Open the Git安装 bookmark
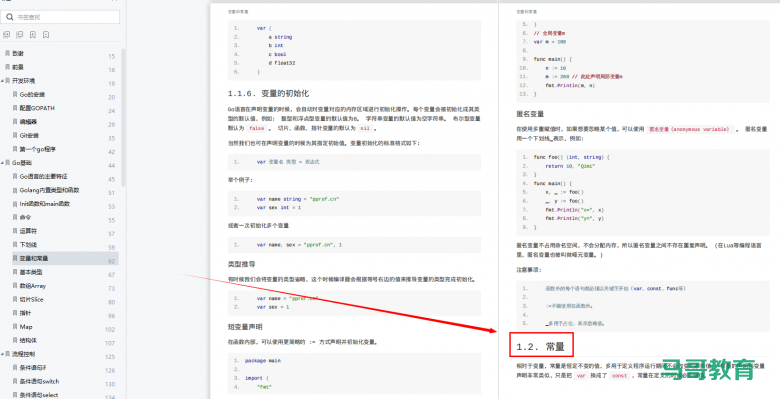This screenshot has width=780, height=399. (29, 135)
